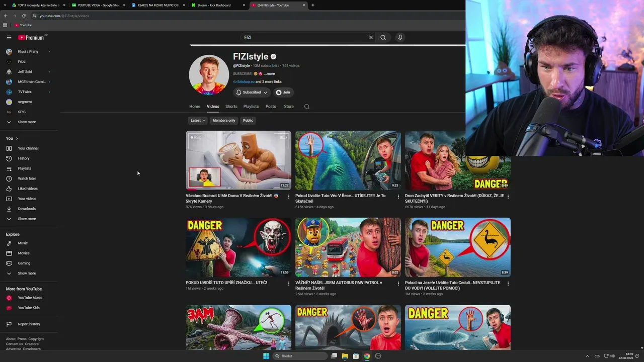
Task: Open options for the PAW PATROL video
Action: 398,284
